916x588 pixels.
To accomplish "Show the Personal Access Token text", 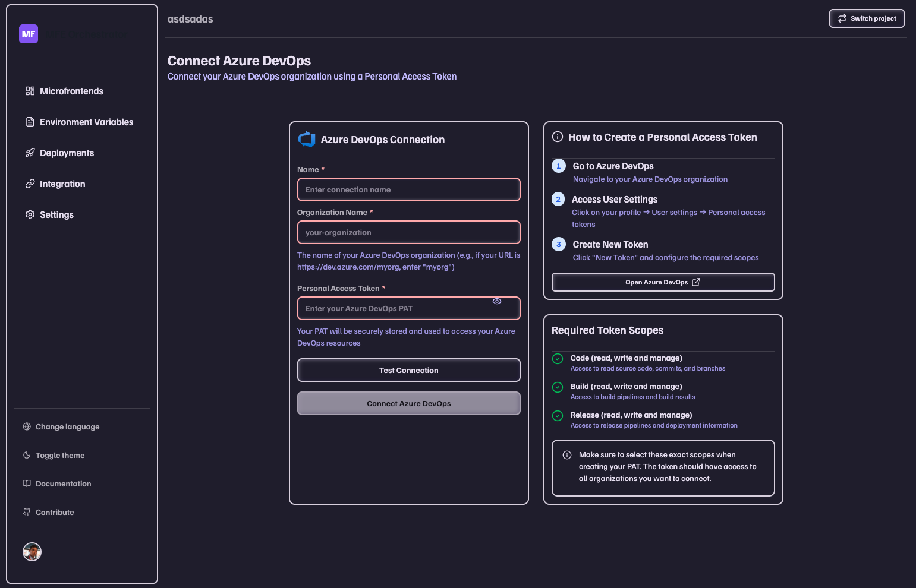I will point(497,301).
